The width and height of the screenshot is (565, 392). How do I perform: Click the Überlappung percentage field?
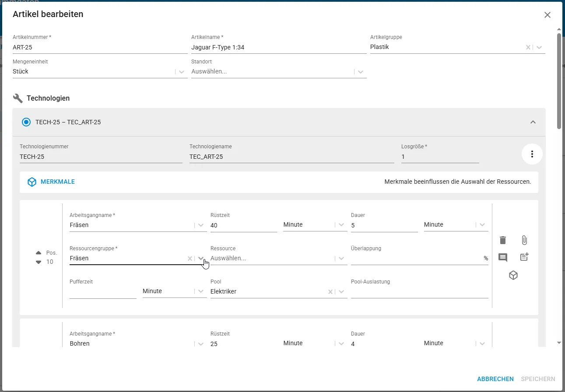(420, 259)
